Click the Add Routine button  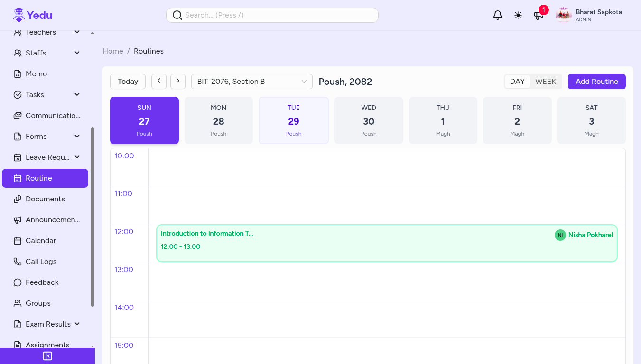(x=596, y=81)
